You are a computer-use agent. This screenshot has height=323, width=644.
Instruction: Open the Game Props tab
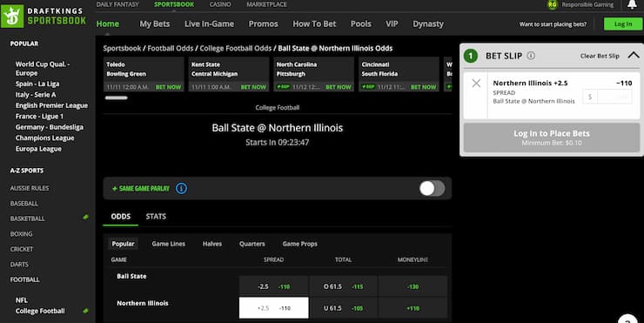pos(300,244)
